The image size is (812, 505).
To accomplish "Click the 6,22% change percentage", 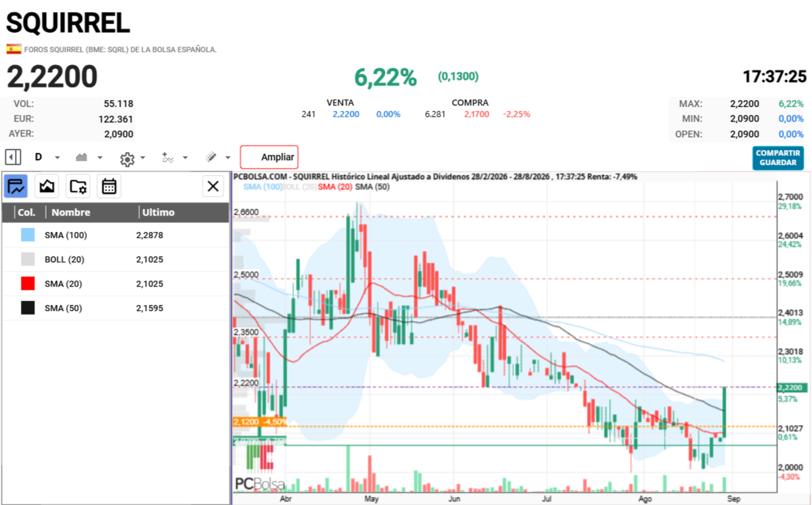I will (x=385, y=78).
